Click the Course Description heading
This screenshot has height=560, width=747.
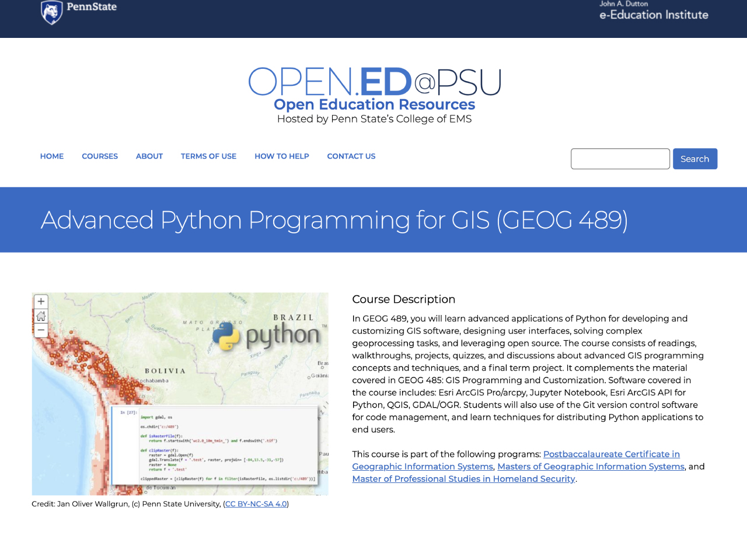pos(404,299)
